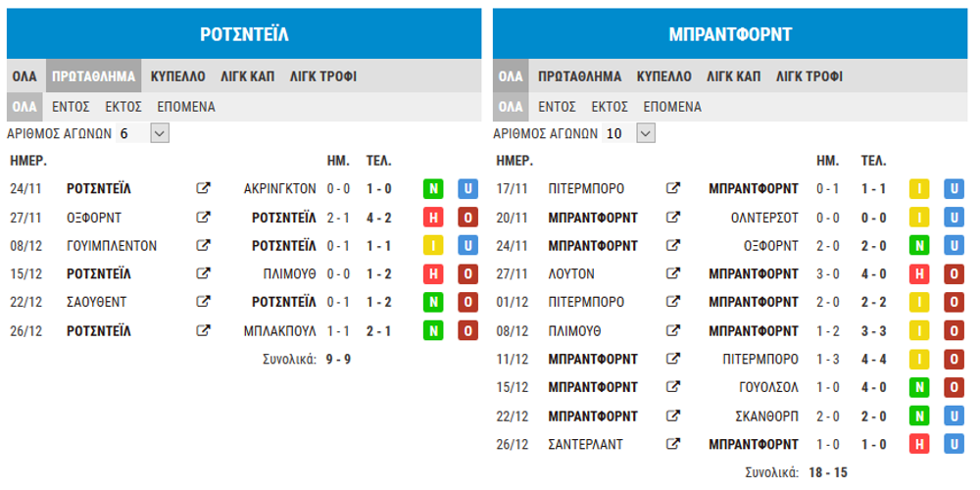Open match link for Λούτον vs Μπράντφορντ
Viewport: 980px width, 490px height.
673,273
